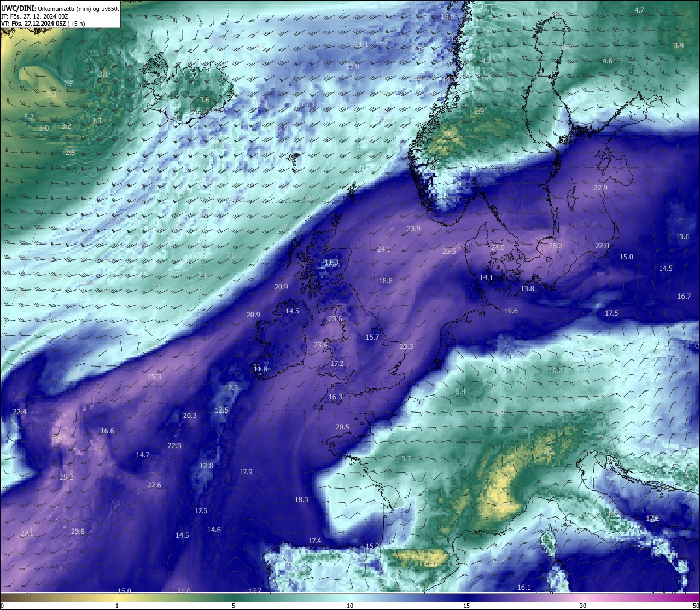
Task: Click the 2.9 value over Norway
Action: point(479,112)
